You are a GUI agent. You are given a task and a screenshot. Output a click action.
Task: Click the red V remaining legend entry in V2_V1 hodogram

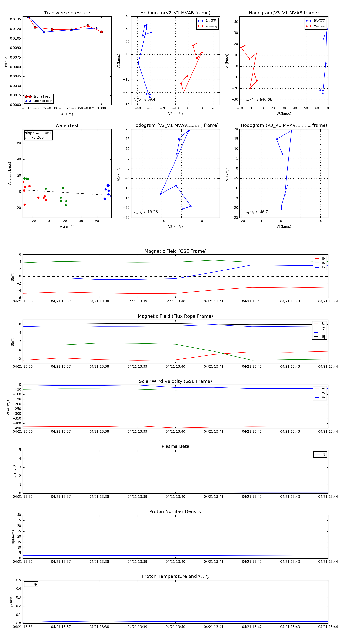click(x=207, y=26)
